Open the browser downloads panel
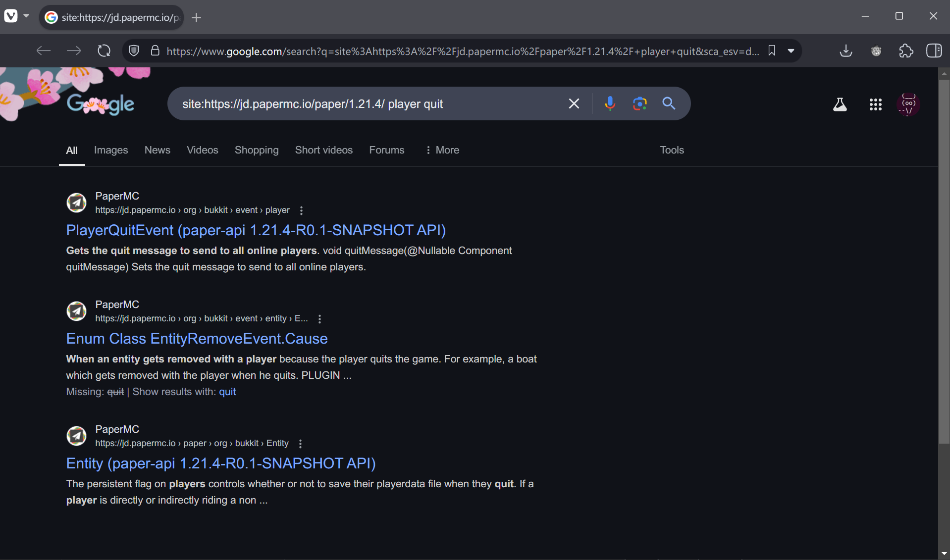 [x=846, y=51]
